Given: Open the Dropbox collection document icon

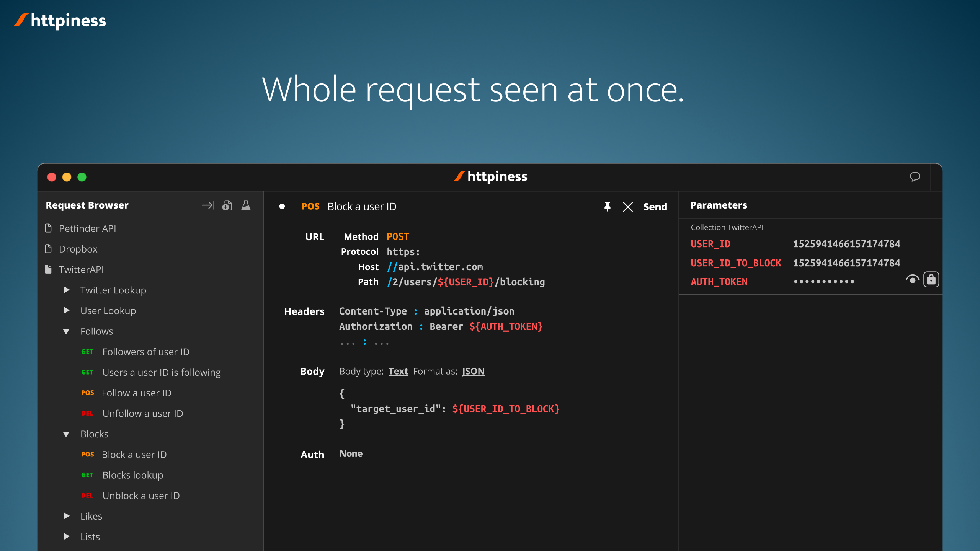Looking at the screenshot, I should (x=48, y=249).
